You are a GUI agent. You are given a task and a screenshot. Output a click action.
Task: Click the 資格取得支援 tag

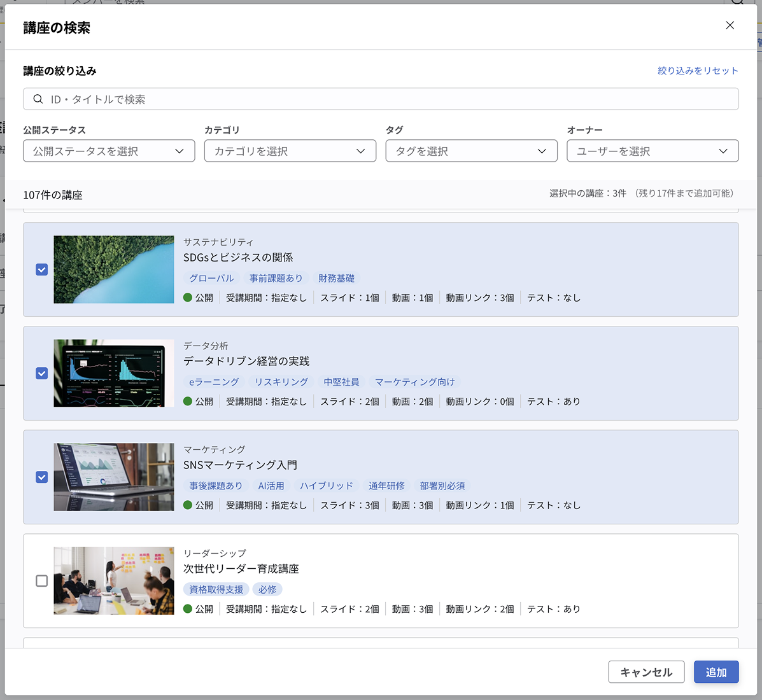click(216, 589)
